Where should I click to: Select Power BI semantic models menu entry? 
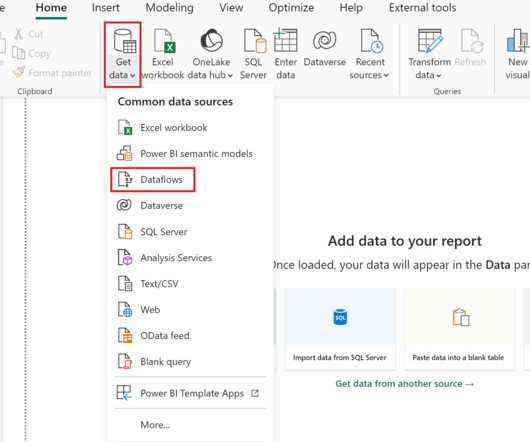(190, 153)
